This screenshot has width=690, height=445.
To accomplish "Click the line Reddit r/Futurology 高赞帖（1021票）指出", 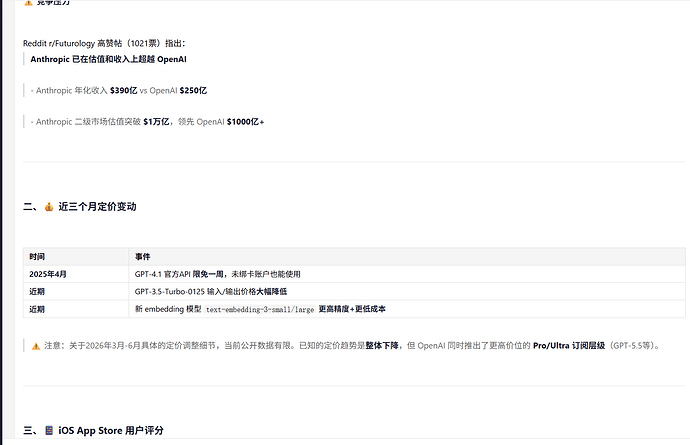I will pyautogui.click(x=104, y=43).
